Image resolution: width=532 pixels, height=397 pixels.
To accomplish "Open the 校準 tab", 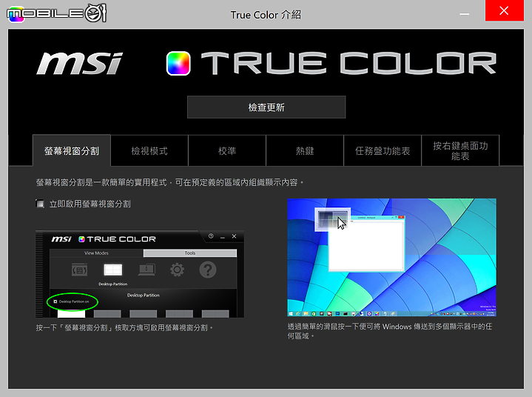I will click(227, 150).
